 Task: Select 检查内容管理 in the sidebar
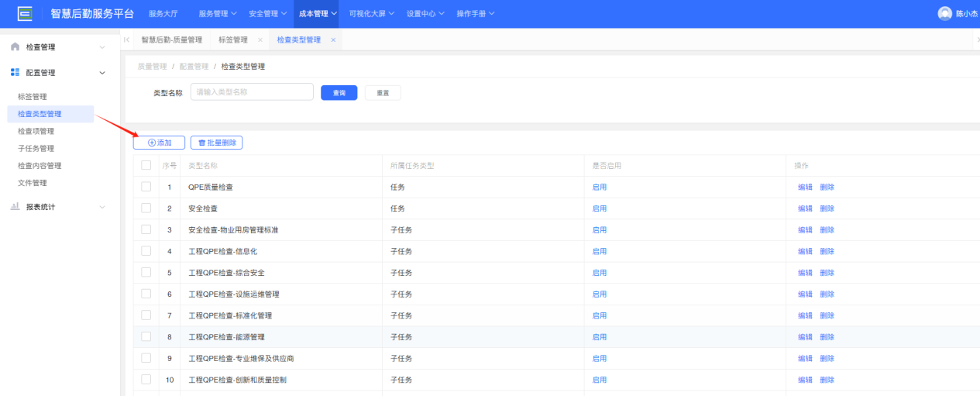pyautogui.click(x=40, y=166)
